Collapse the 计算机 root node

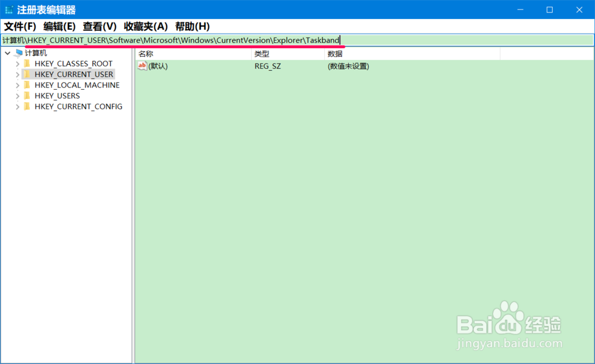[x=7, y=52]
